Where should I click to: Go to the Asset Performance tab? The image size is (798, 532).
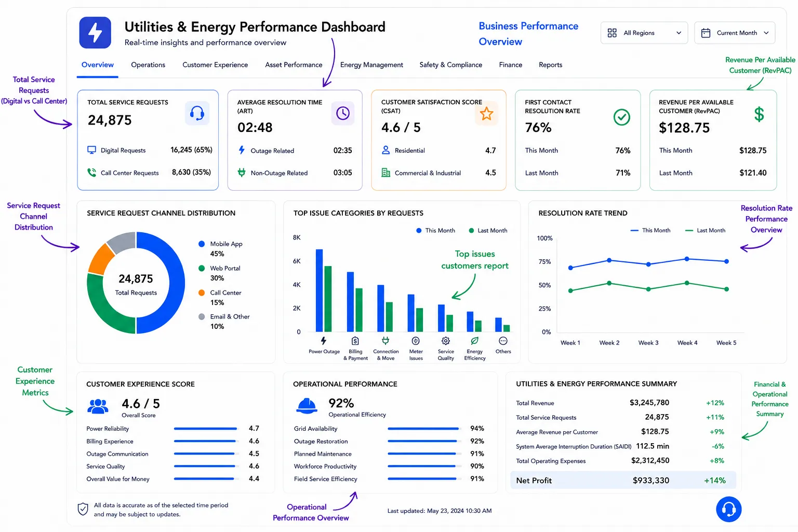pyautogui.click(x=294, y=65)
